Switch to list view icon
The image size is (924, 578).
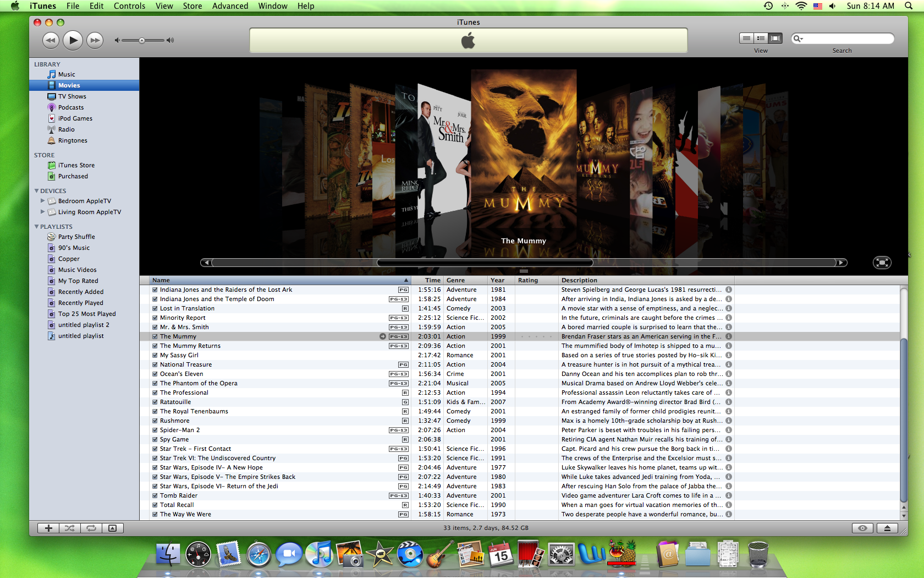coord(746,38)
